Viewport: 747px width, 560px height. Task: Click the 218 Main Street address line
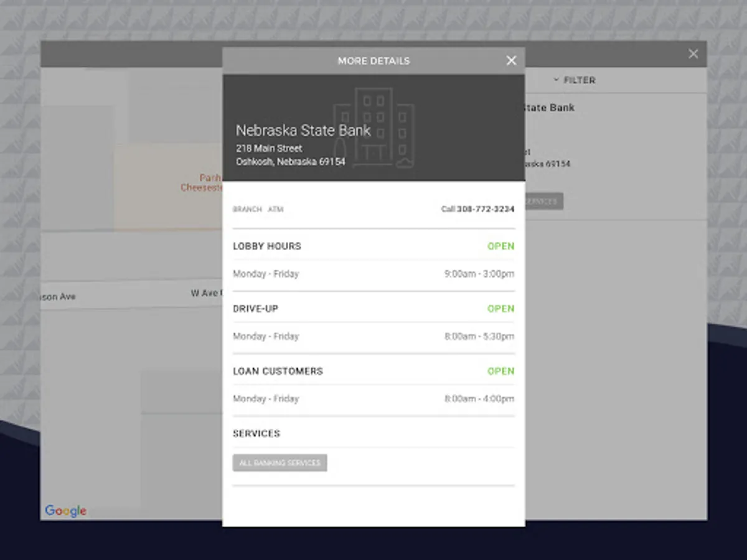[269, 148]
